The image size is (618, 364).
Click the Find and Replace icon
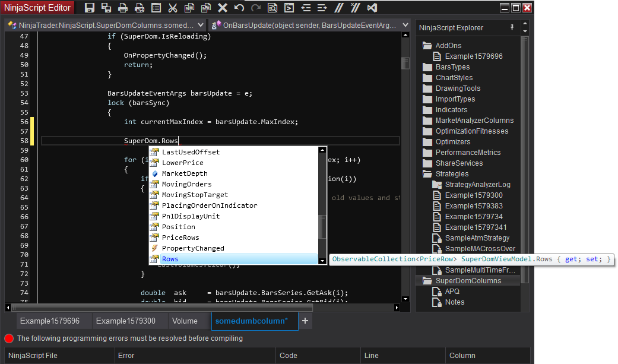272,8
